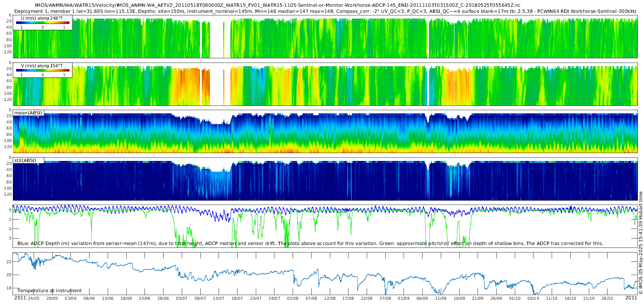Click inside the mean(ABSI) plot panel
Screen dimensions: 644x304
[x=325, y=132]
